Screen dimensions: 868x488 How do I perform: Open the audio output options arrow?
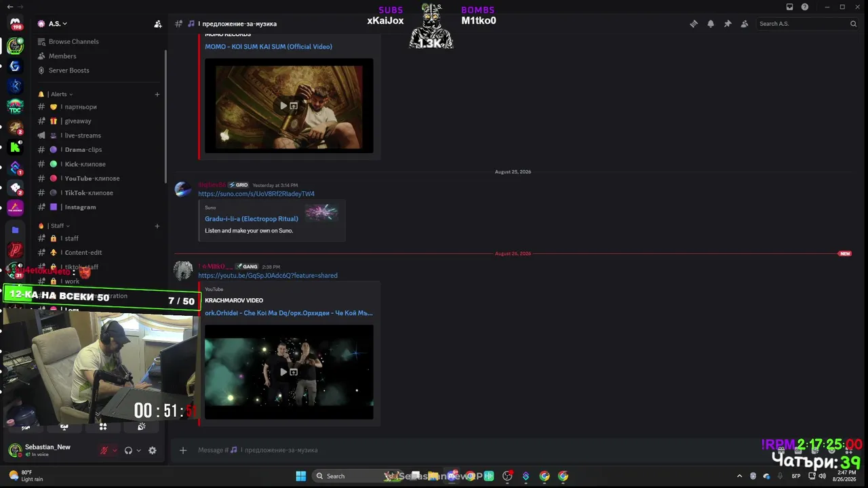click(x=139, y=450)
